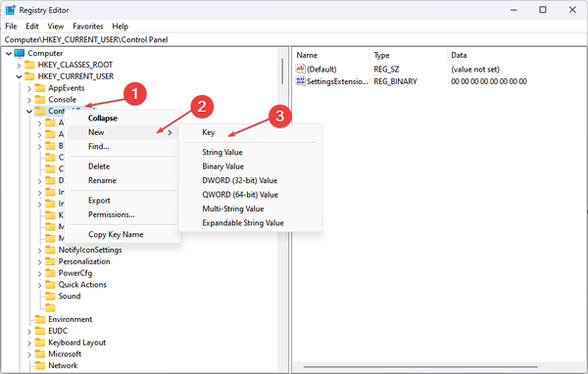
Task: Click the Sound folder icon
Action: (x=50, y=296)
